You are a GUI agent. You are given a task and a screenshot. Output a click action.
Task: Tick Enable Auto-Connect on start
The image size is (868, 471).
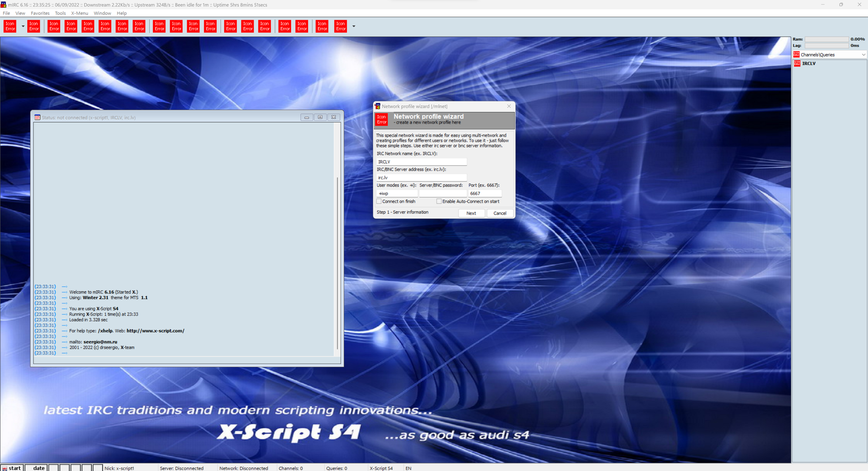click(439, 201)
